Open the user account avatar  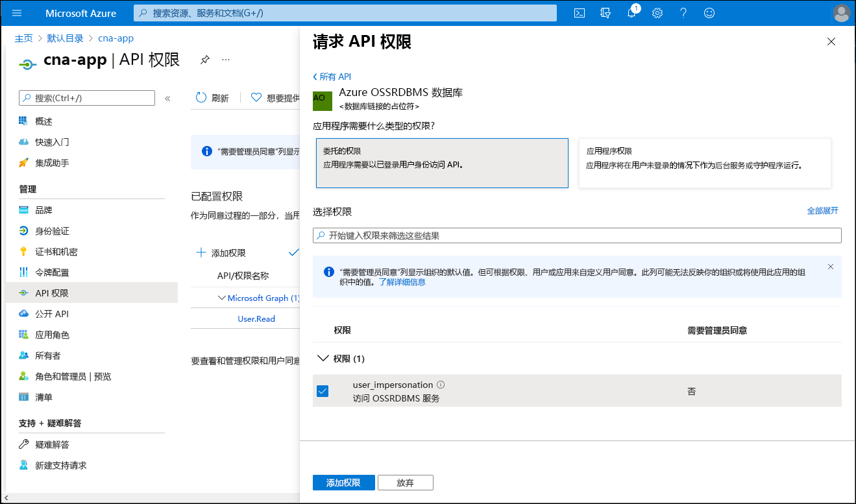click(x=841, y=13)
